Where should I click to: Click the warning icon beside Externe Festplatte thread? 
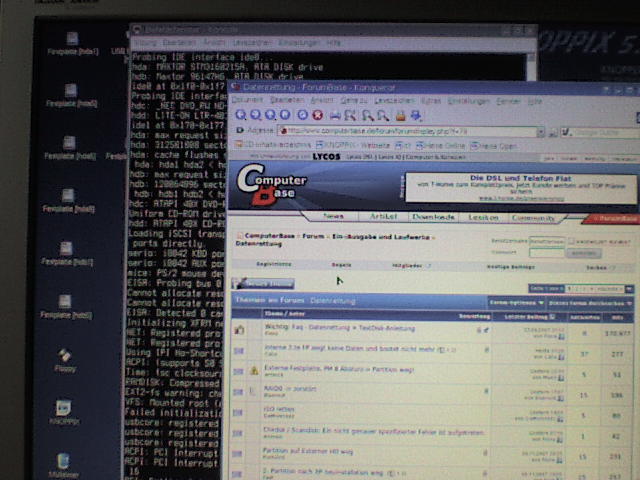(254, 371)
